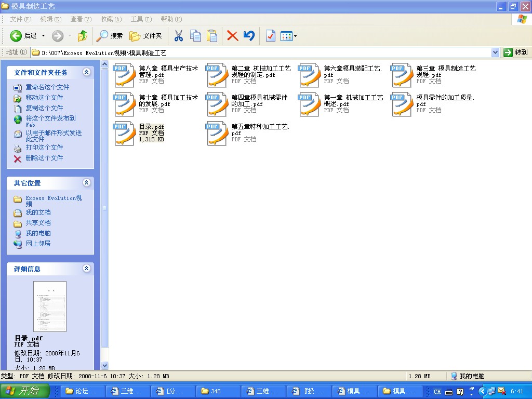Open the Views dropdown button
This screenshot has height=399, width=532.
(x=288, y=36)
